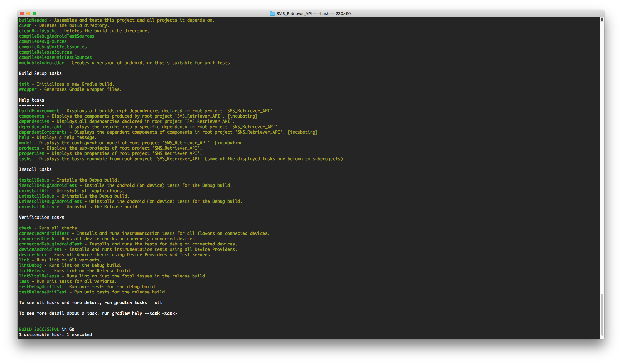The width and height of the screenshot is (622, 364).
Task: Click the 'dependencyInsight' task name
Action: click(40, 127)
